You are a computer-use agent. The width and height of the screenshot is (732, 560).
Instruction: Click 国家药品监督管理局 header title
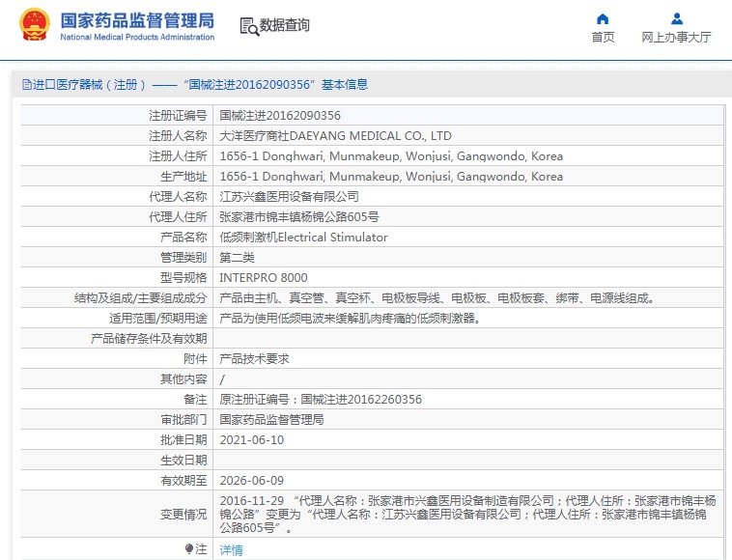(137, 20)
